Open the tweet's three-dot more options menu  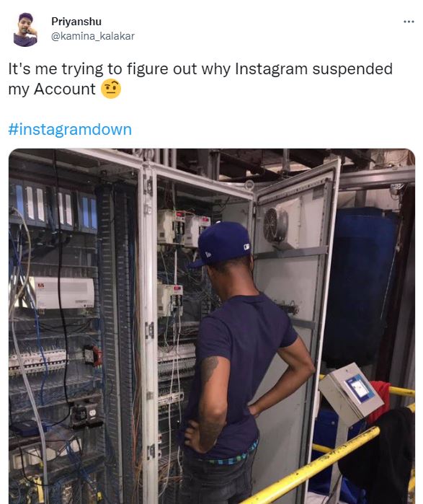pos(409,22)
